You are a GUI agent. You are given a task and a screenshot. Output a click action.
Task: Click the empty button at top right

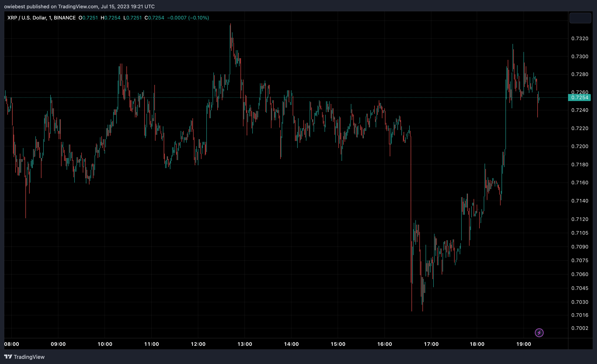pos(580,18)
